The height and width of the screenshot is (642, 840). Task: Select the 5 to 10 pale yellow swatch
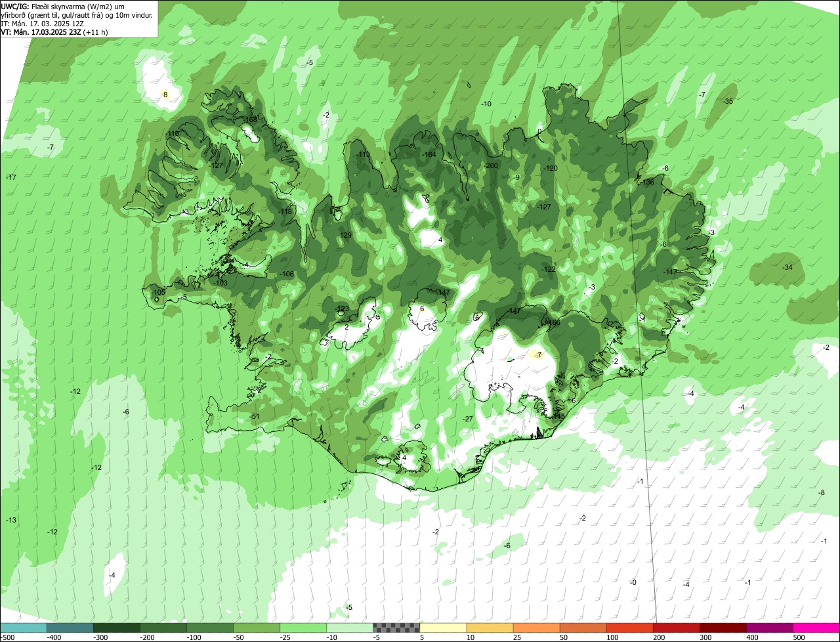[443, 628]
